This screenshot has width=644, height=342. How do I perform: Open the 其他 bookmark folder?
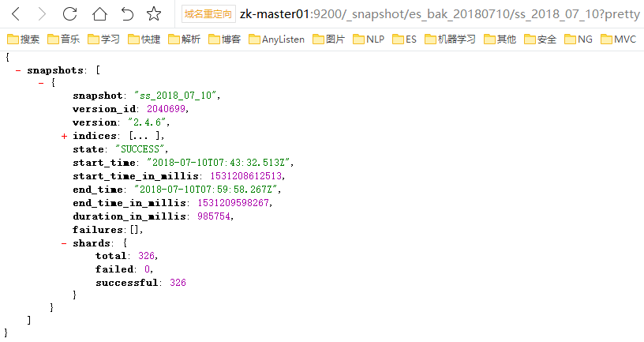pos(500,39)
